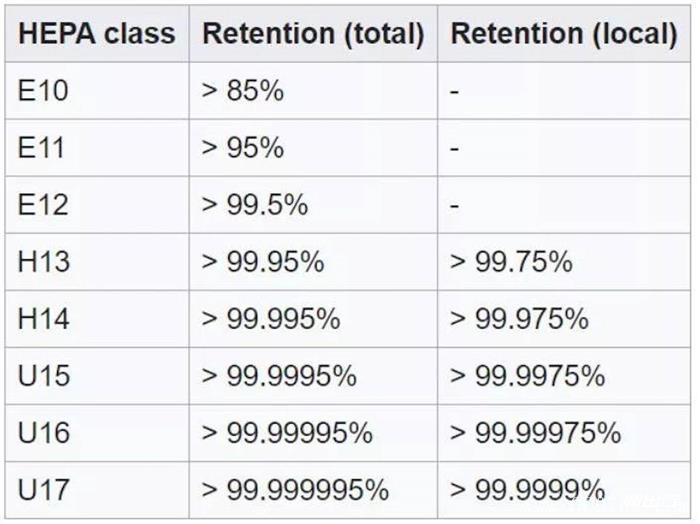The image size is (700, 524).
Task: Pick the > 99.975% local cell for H14
Action: (519, 319)
